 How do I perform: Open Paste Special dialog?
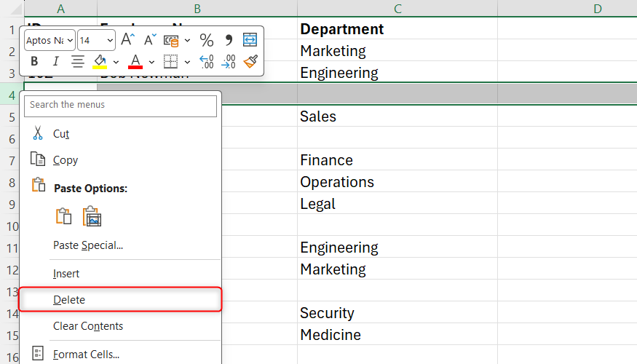[x=120, y=245]
